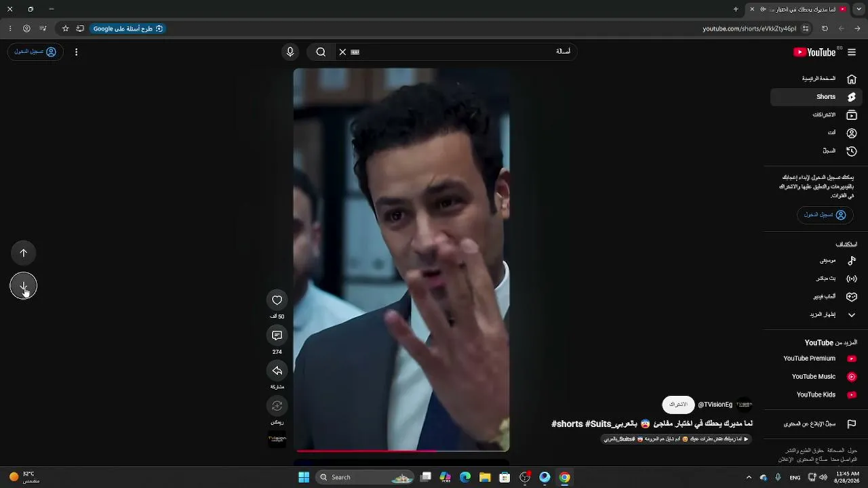Open the remix option for this short
868x488 pixels.
coord(277,406)
